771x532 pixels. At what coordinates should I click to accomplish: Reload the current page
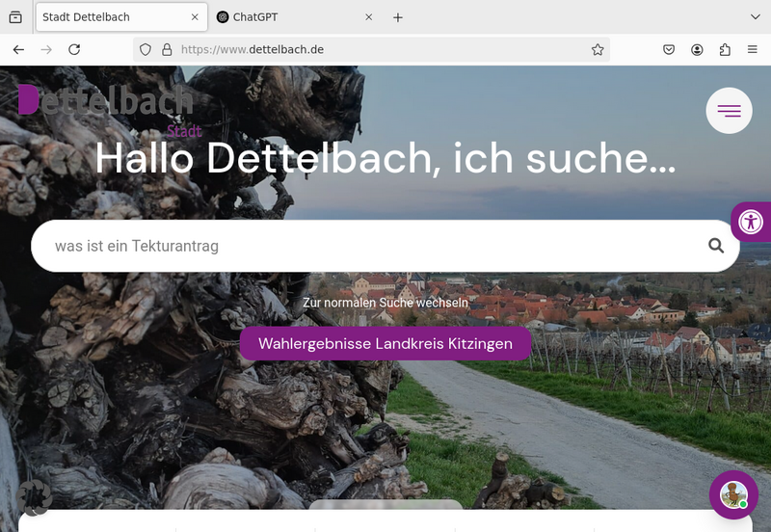point(74,50)
